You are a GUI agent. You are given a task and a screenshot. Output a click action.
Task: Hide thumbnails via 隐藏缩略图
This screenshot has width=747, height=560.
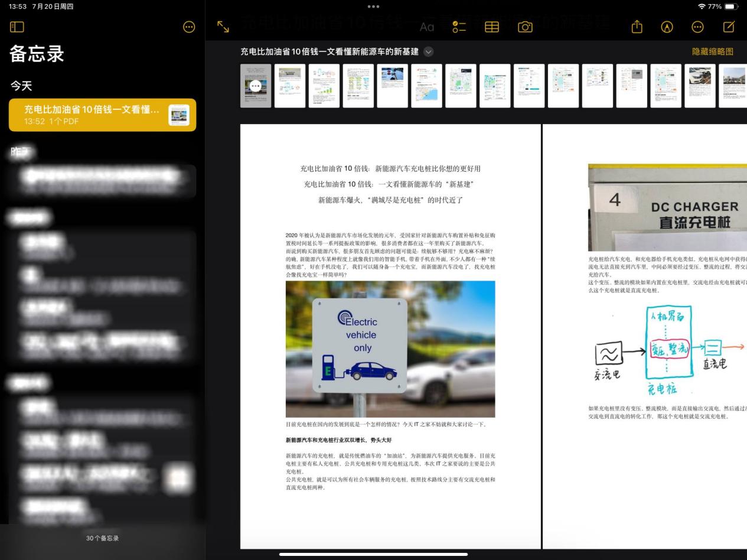pyautogui.click(x=711, y=51)
